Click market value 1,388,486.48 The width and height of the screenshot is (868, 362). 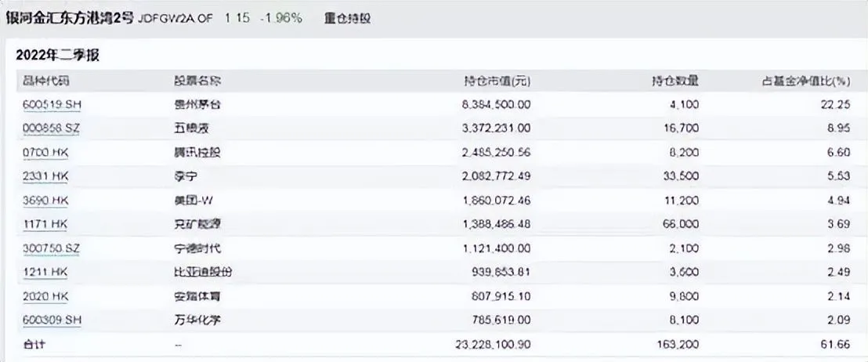pos(497,224)
